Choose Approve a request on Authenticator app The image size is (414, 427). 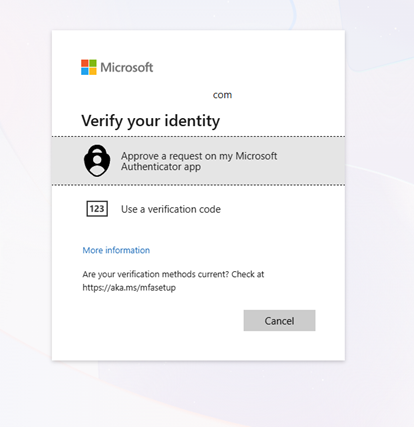pyautogui.click(x=198, y=161)
